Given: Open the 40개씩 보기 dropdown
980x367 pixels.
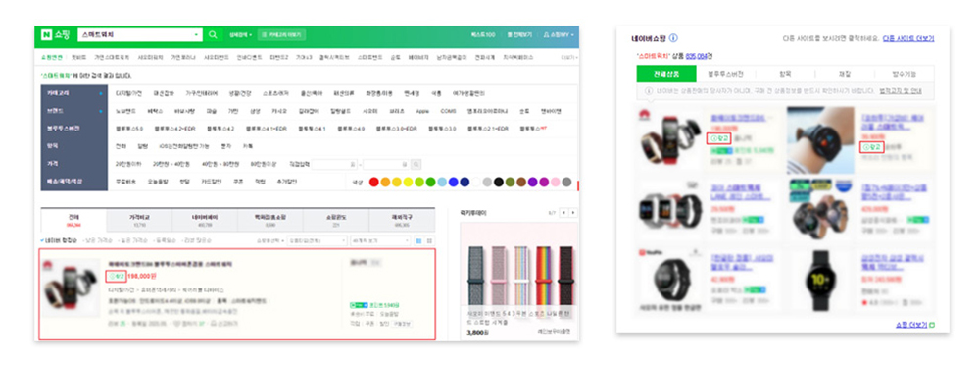Looking at the screenshot, I should 380,240.
